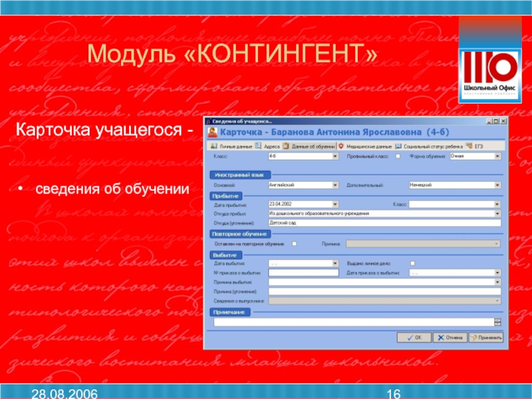
Task: Click the Примечание section header
Action: 229,312
